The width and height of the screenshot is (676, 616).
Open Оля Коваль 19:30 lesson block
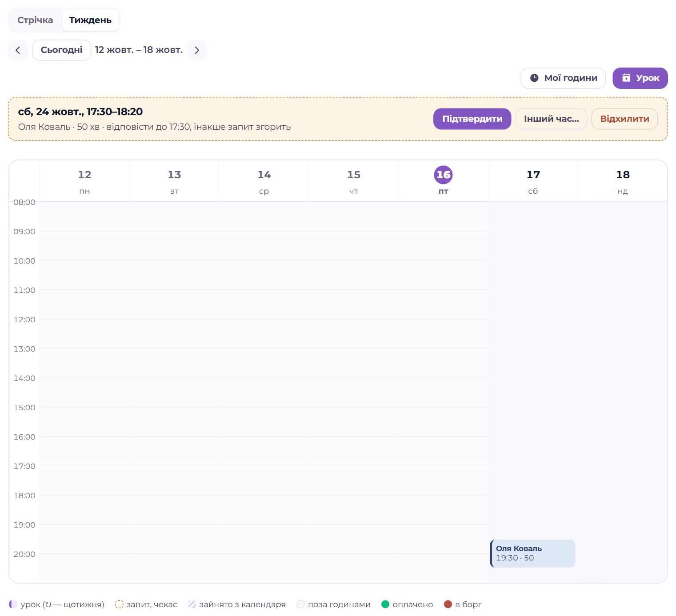pos(532,553)
